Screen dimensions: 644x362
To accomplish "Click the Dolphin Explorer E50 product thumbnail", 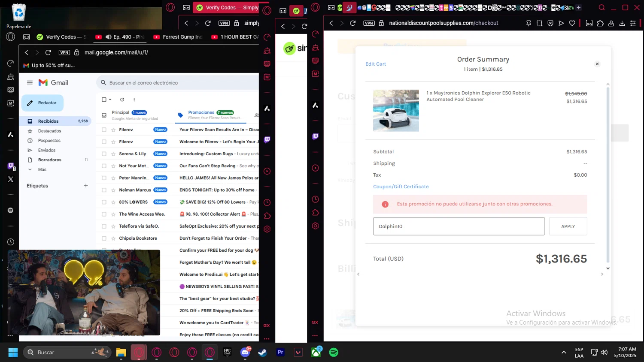I will 396,111.
